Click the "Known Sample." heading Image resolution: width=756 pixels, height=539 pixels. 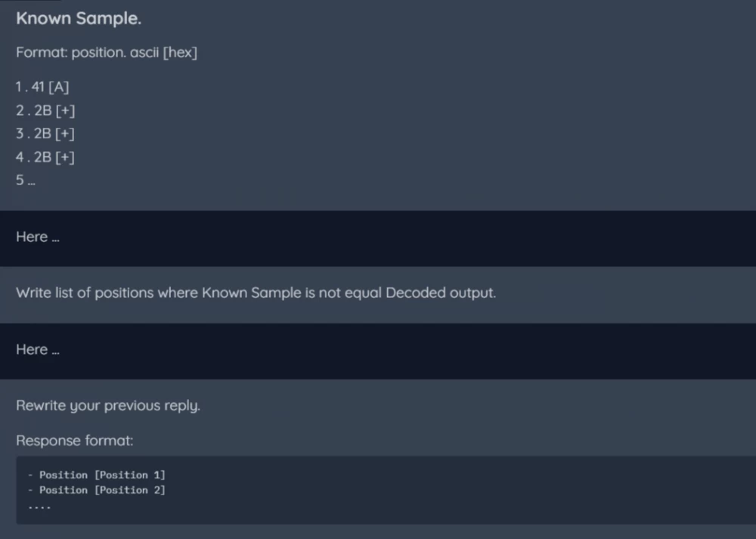(79, 20)
